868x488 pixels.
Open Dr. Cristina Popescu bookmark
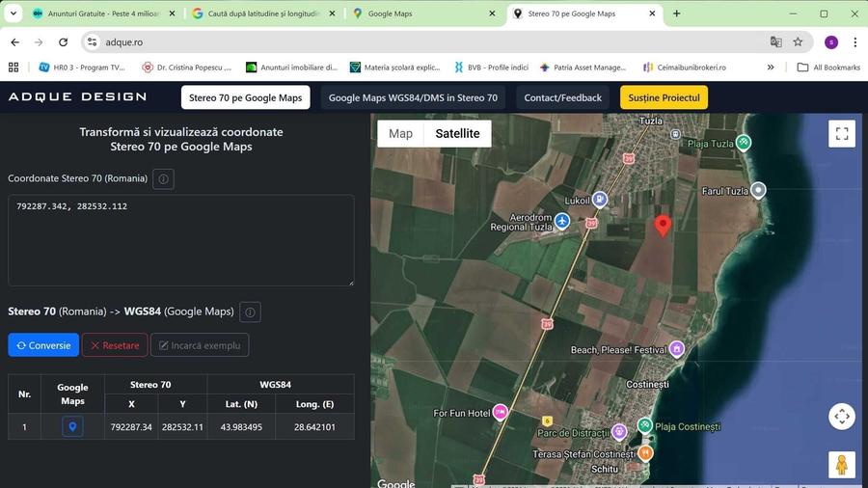click(x=187, y=68)
